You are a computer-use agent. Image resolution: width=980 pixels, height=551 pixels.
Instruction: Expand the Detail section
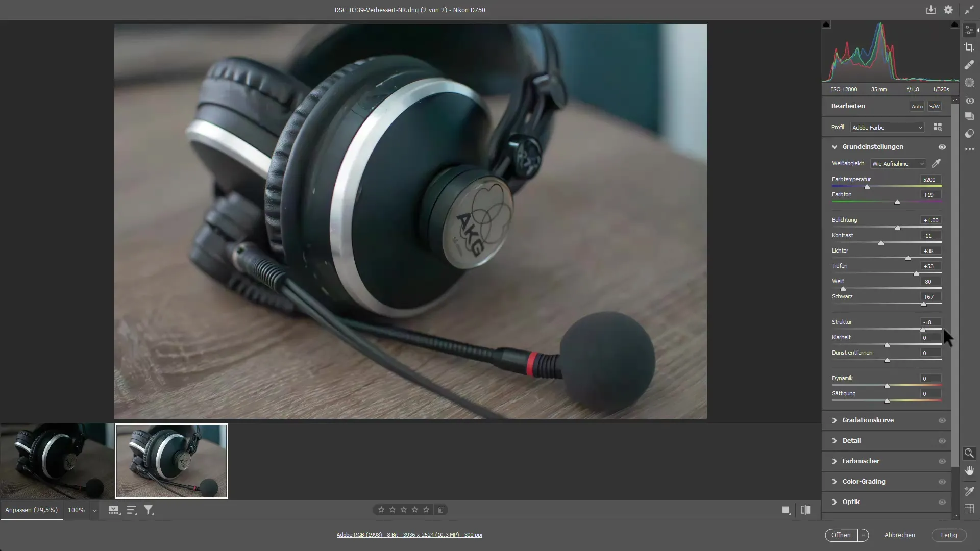[x=835, y=441]
